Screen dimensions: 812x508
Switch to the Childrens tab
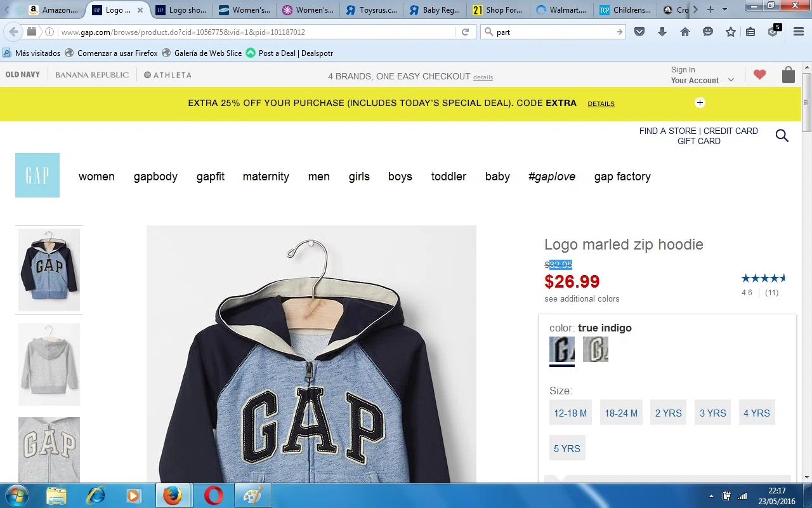click(625, 10)
